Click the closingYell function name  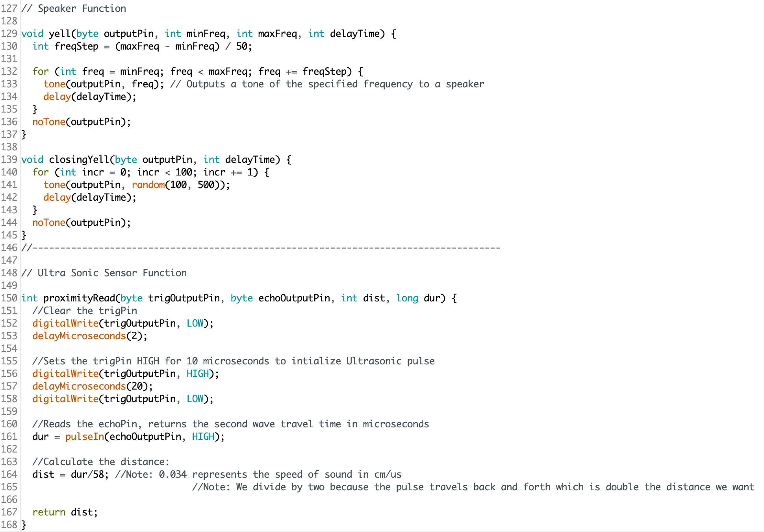79,160
